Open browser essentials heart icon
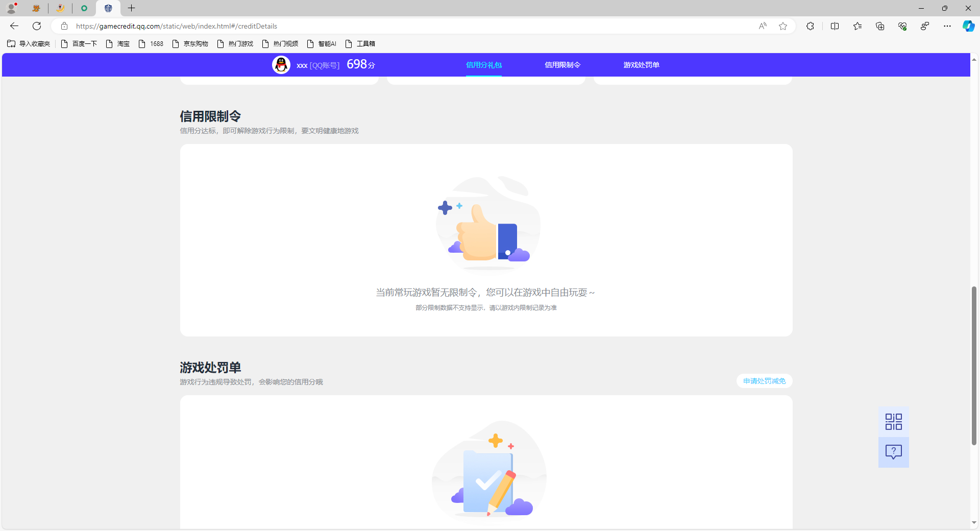 [x=902, y=26]
